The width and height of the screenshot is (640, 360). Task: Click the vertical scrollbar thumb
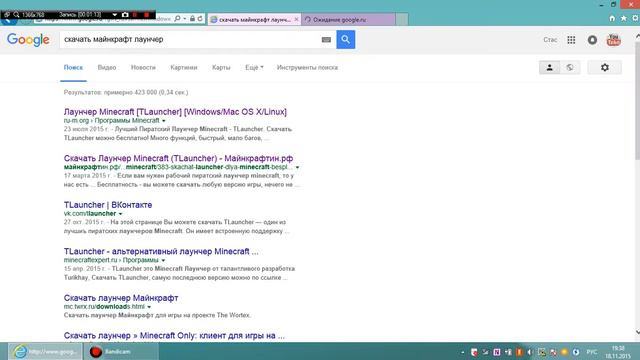tap(637, 100)
